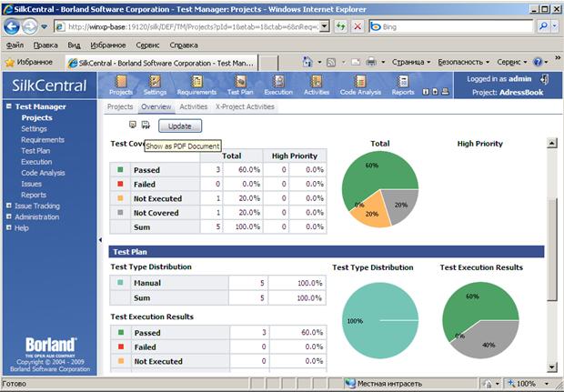Open the Projects unit in the SilkCentral toolbar

tap(121, 85)
